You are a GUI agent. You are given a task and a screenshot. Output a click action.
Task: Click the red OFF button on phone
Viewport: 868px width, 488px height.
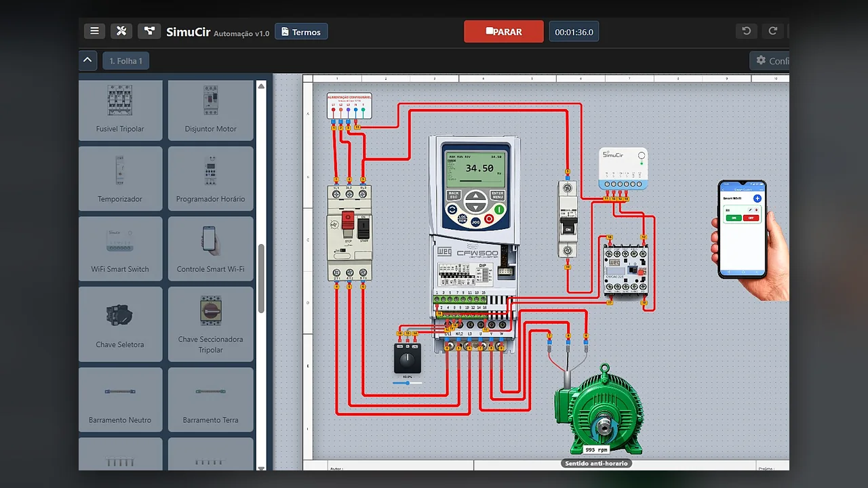point(751,218)
